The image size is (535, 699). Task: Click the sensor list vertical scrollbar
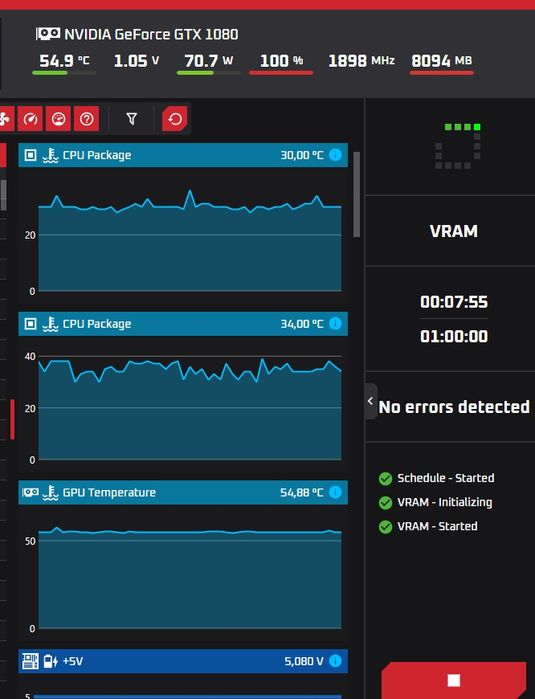356,194
